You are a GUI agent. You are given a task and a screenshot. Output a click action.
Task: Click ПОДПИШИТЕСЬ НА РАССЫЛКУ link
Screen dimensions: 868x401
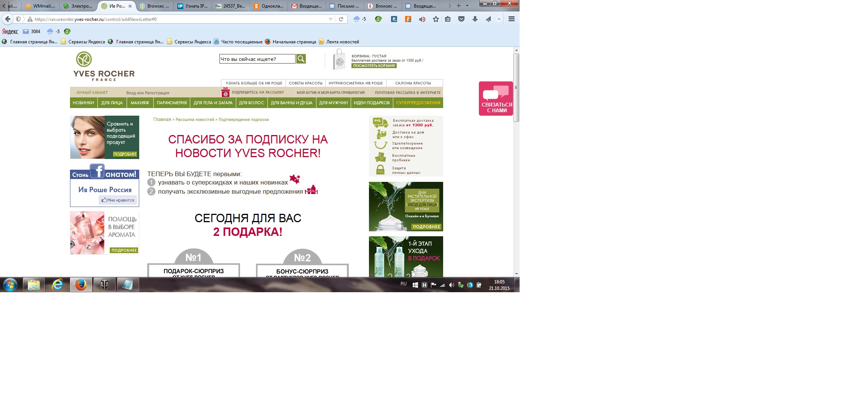click(258, 92)
